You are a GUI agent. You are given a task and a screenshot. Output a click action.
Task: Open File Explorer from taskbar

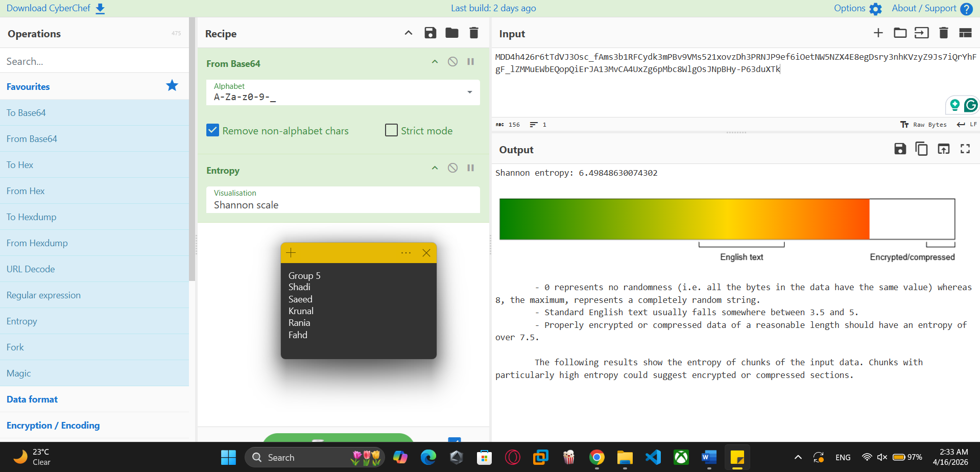(625, 457)
